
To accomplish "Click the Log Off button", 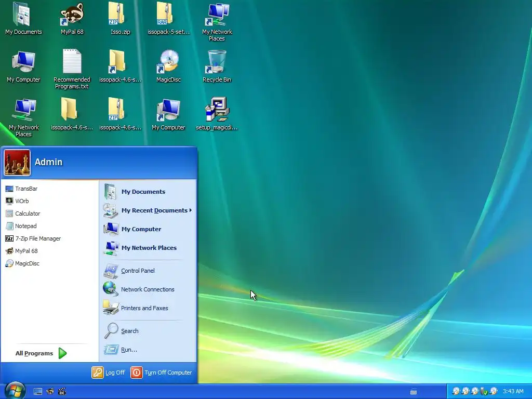I will pyautogui.click(x=109, y=373).
